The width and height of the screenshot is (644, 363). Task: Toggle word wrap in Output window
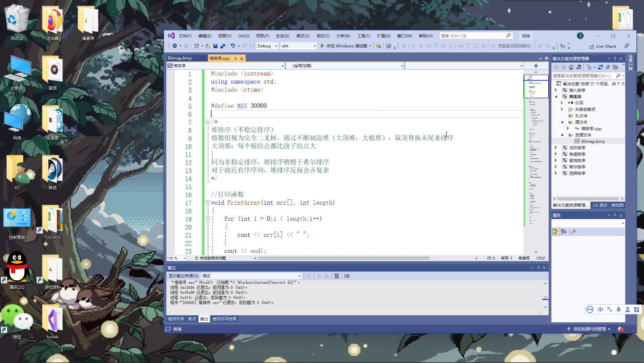click(347, 275)
